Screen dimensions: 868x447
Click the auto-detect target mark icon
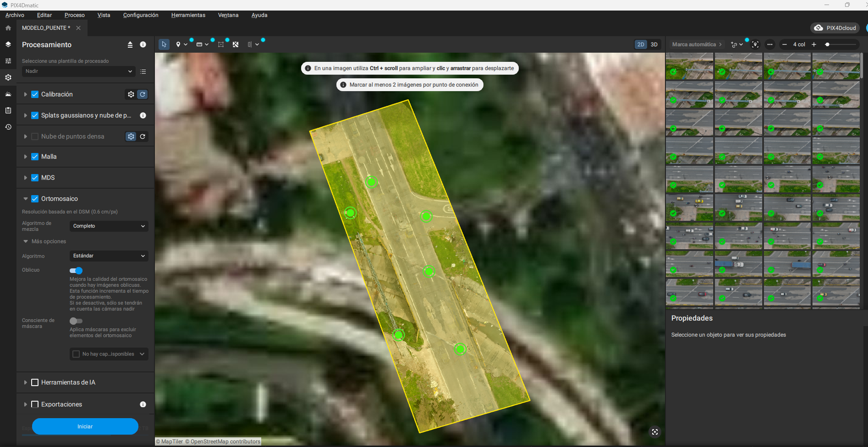click(755, 44)
